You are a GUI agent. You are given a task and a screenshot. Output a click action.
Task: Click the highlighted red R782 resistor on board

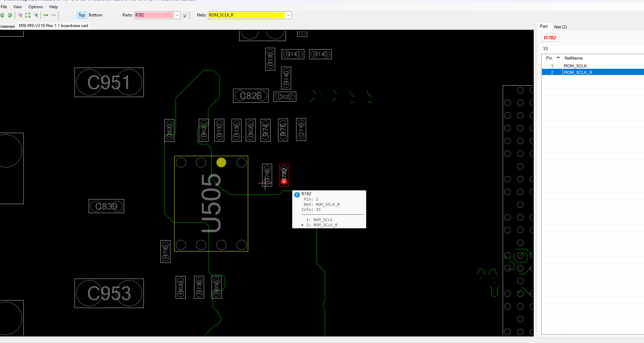pyautogui.click(x=284, y=175)
